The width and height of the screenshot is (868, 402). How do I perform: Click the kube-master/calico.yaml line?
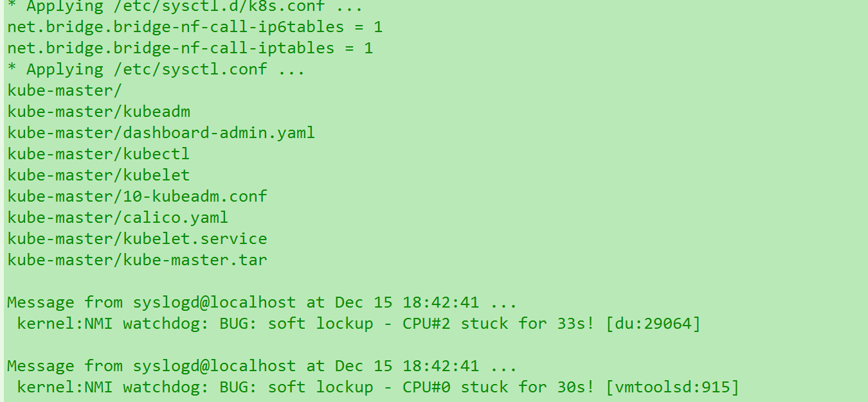pyautogui.click(x=118, y=218)
